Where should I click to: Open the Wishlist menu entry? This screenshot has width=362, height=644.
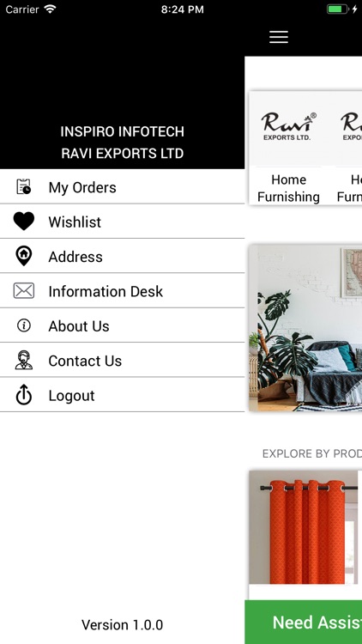point(122,222)
